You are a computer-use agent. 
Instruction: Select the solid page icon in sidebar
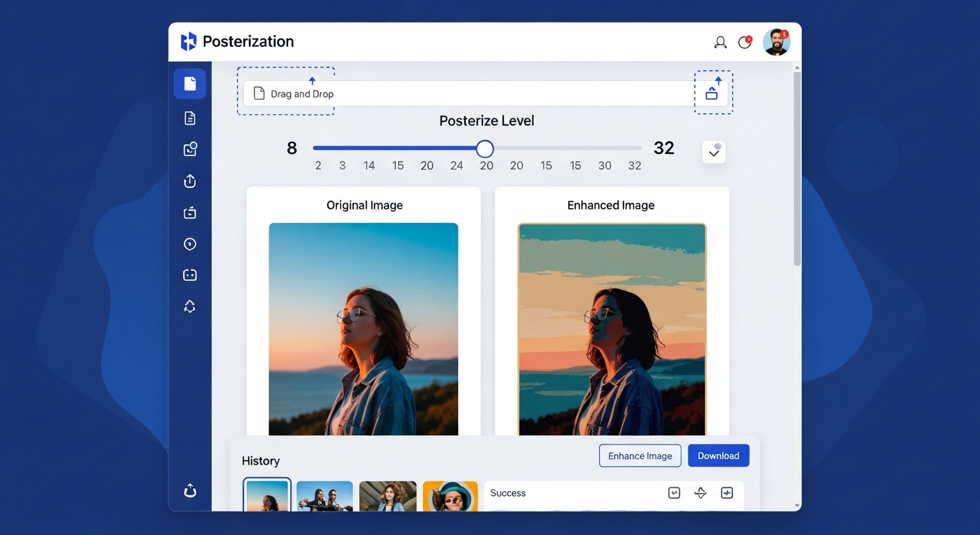point(190,84)
